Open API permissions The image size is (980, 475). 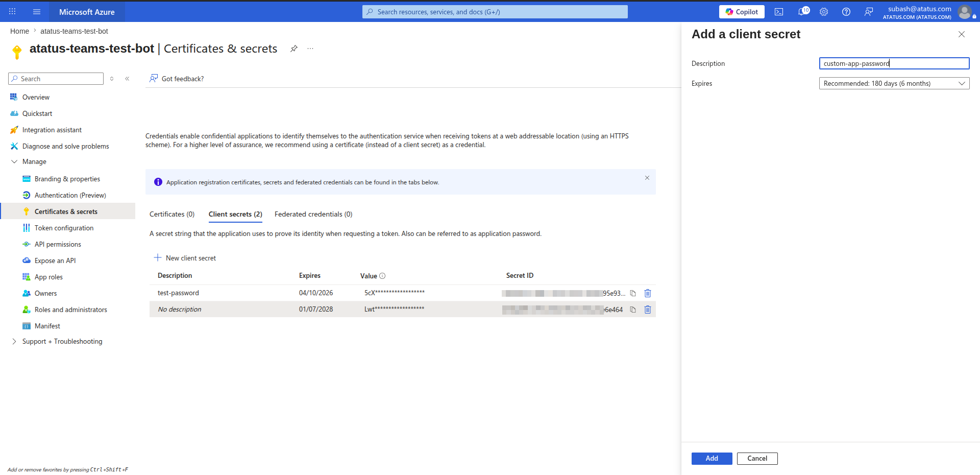(x=58, y=244)
